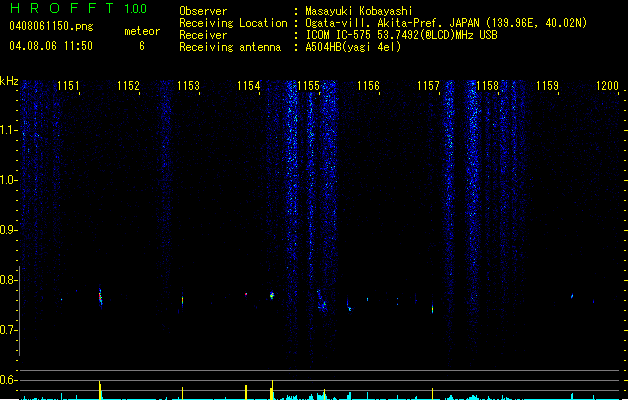Screen dimensions: 629x400
Task: Click the meteor count value 6
Action: pos(142,46)
